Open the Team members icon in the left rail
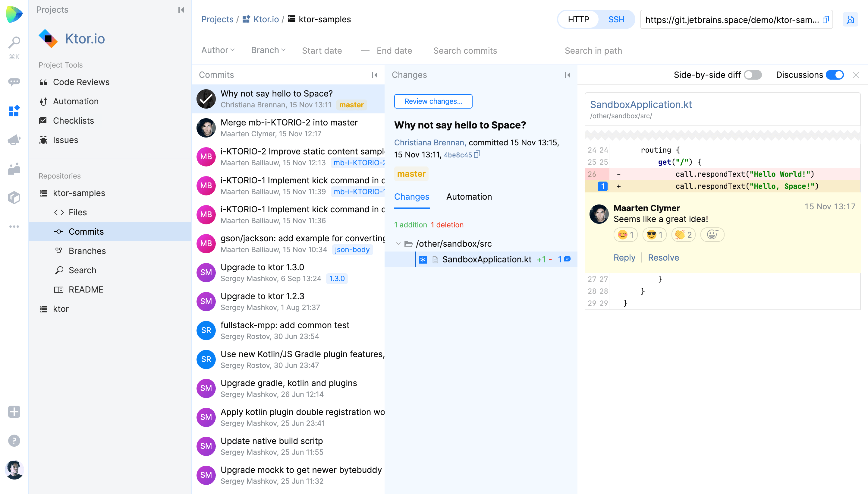 14,169
